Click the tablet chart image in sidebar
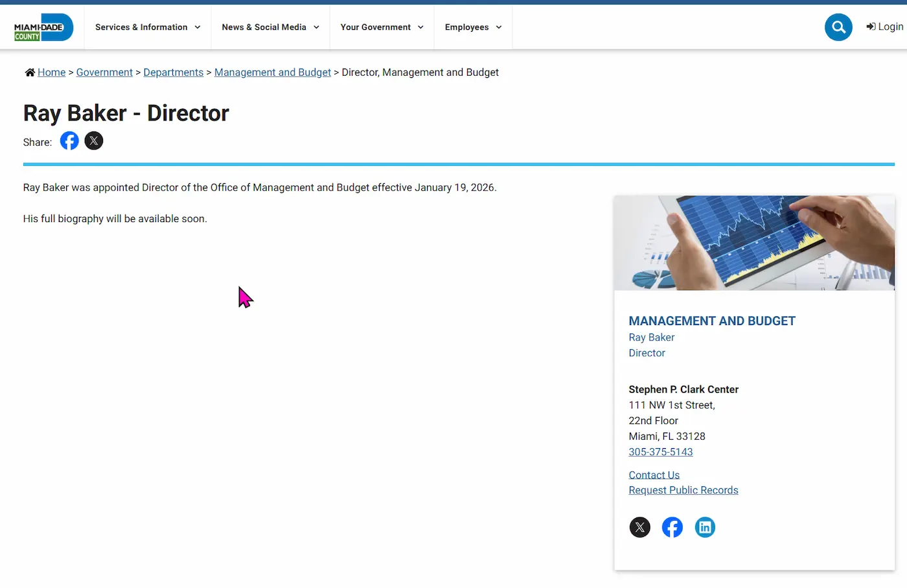 click(x=754, y=243)
